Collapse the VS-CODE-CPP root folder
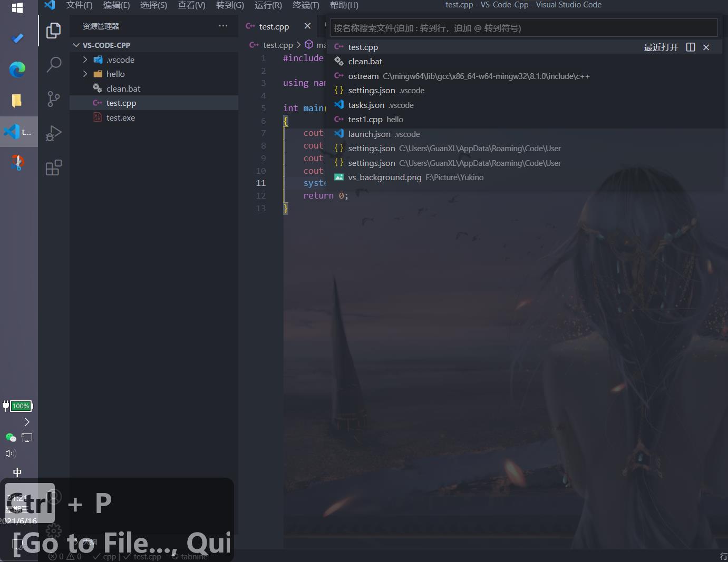 (x=76, y=45)
